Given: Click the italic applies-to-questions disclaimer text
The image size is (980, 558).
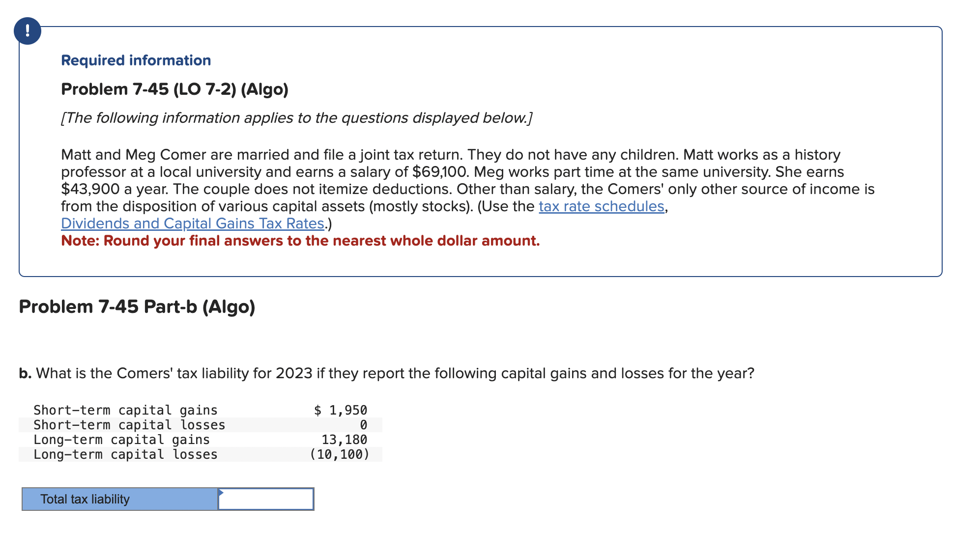Looking at the screenshot, I should coord(297,117).
